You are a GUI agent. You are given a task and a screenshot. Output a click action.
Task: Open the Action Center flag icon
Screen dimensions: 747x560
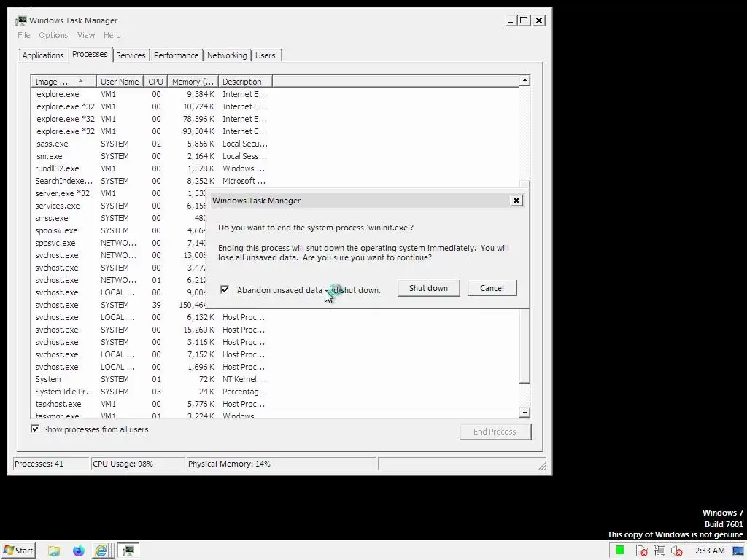[x=641, y=551]
